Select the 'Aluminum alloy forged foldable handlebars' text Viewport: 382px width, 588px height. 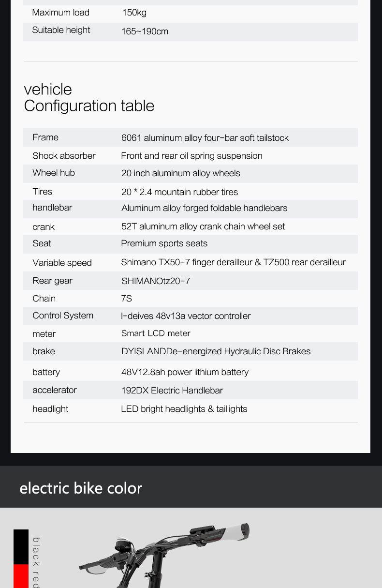204,208
